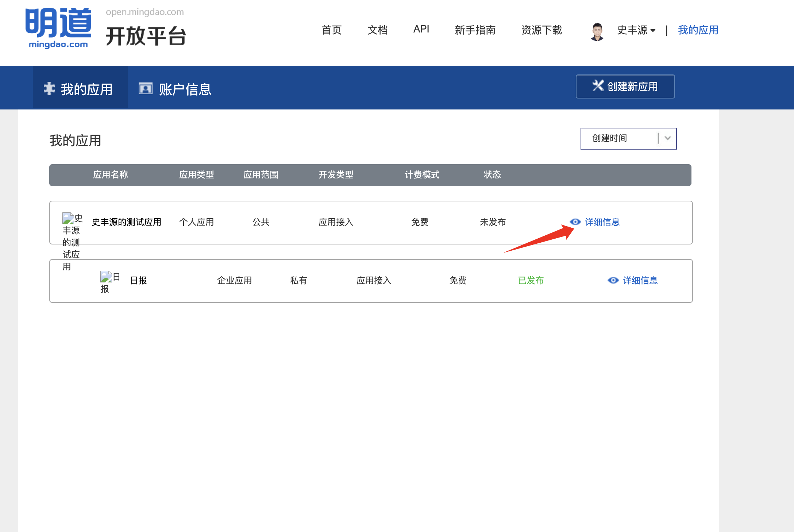794x532 pixels.
Task: Click the puzzle icon in 我的应用 tab
Action: coord(49,89)
